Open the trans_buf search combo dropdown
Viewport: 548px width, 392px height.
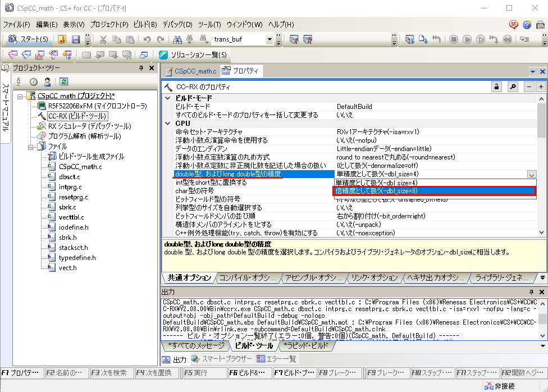pyautogui.click(x=270, y=39)
